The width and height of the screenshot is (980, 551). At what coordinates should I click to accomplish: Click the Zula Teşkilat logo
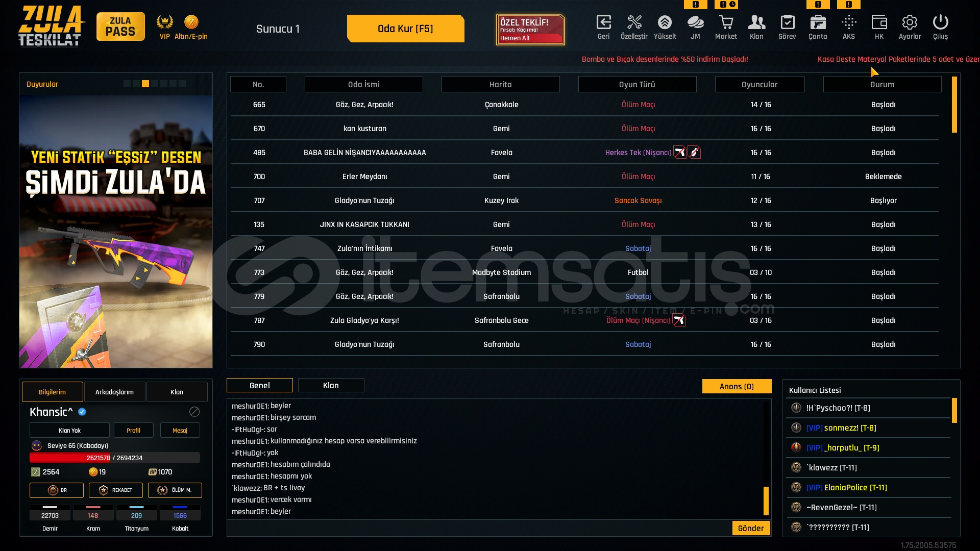tap(51, 27)
